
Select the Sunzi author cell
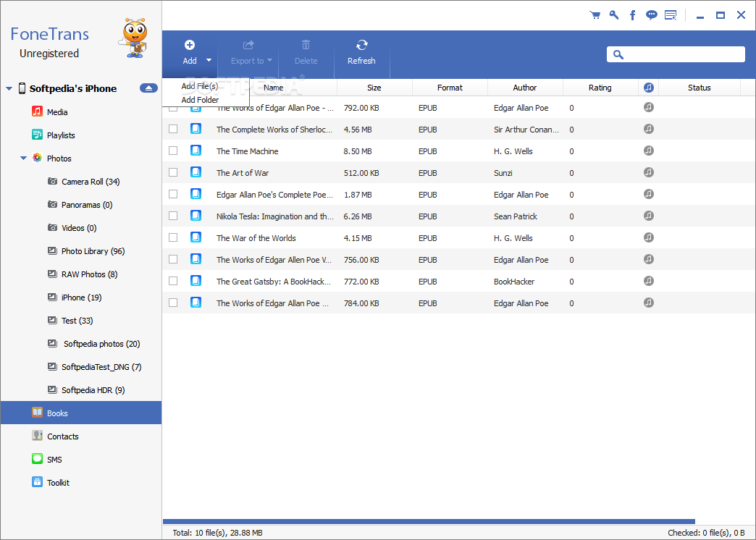coord(503,173)
